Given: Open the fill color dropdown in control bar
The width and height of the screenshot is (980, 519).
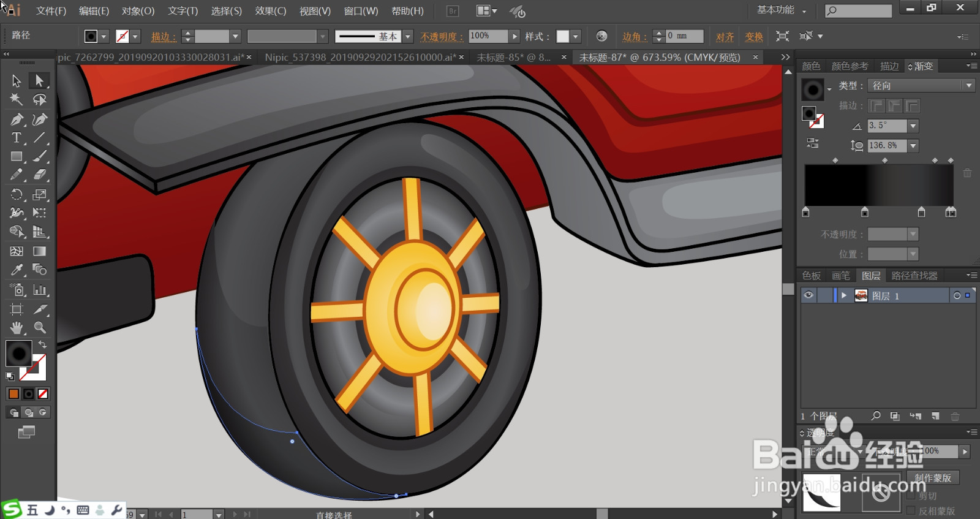Looking at the screenshot, I should (104, 37).
